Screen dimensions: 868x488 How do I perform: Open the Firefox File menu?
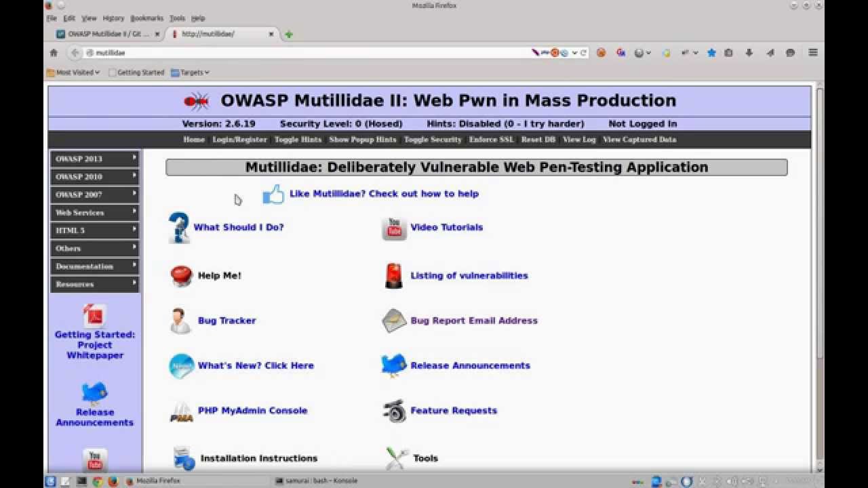pos(52,18)
